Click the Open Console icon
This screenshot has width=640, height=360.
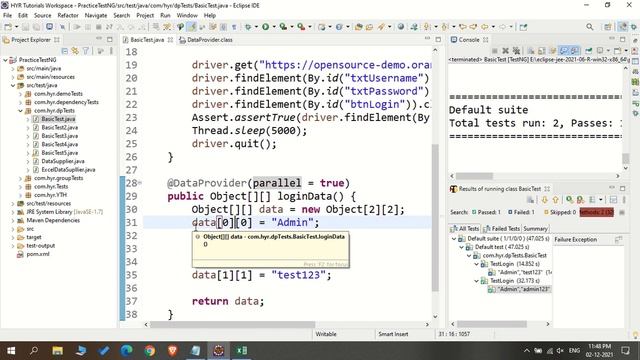(618, 51)
